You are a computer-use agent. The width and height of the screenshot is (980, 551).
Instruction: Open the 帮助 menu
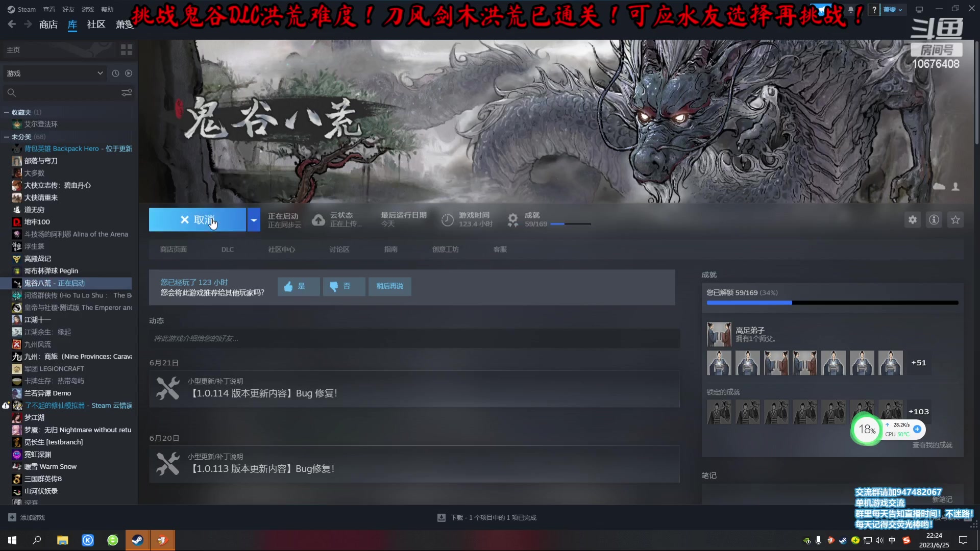click(107, 9)
